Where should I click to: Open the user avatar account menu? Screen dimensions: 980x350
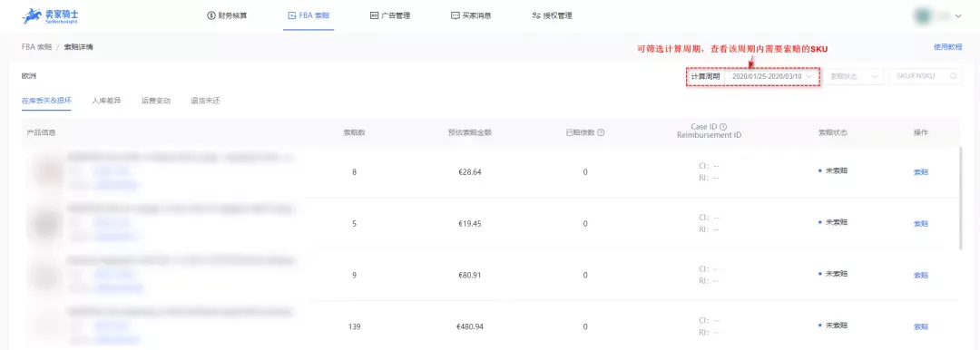(938, 15)
